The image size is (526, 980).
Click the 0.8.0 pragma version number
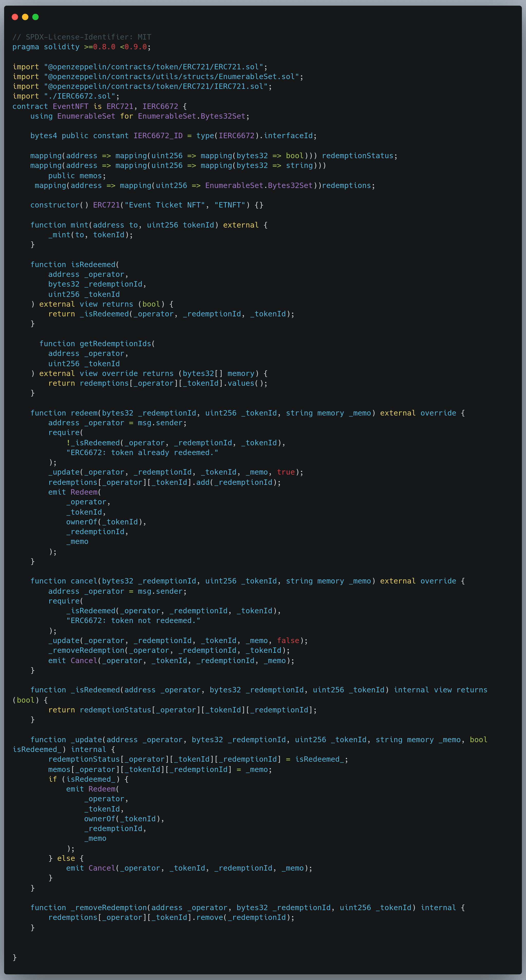click(104, 47)
